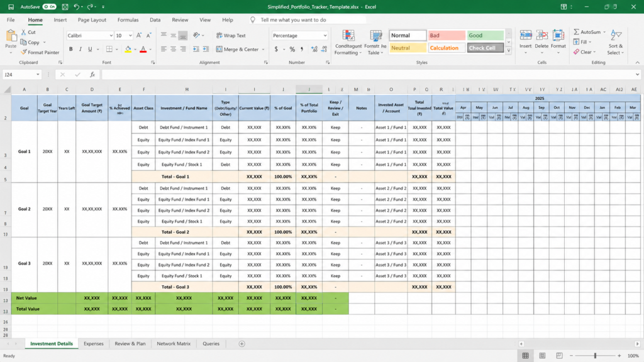Expand the Fill dropdown
644x362 pixels.
tap(590, 42)
